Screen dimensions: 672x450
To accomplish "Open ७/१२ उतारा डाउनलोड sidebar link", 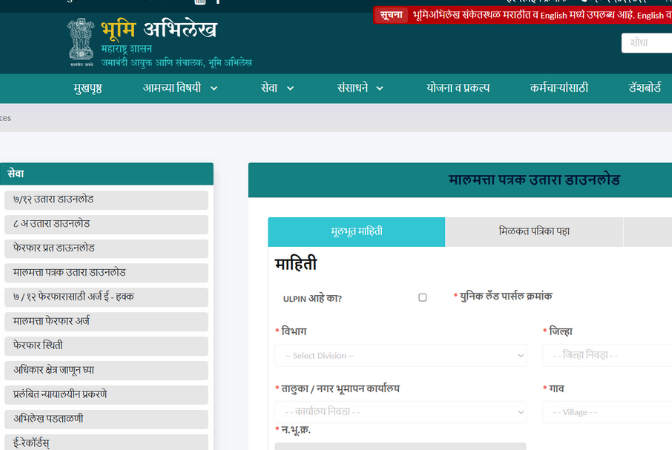I will tap(106, 200).
